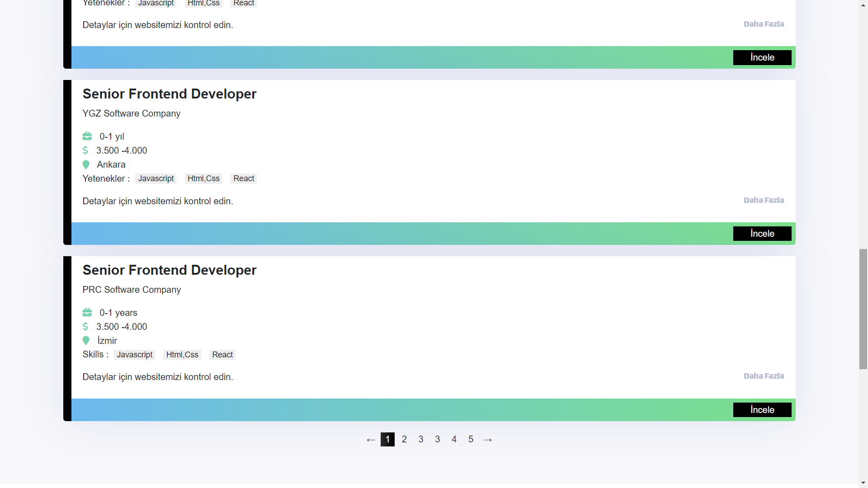Click location pin icon next to Ankara

(x=86, y=164)
